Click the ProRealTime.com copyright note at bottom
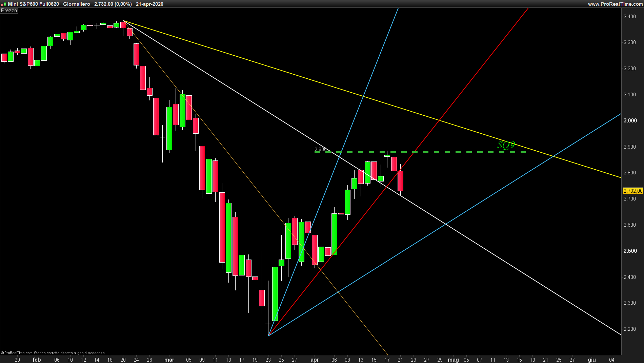The height and width of the screenshot is (363, 644). (x=53, y=353)
